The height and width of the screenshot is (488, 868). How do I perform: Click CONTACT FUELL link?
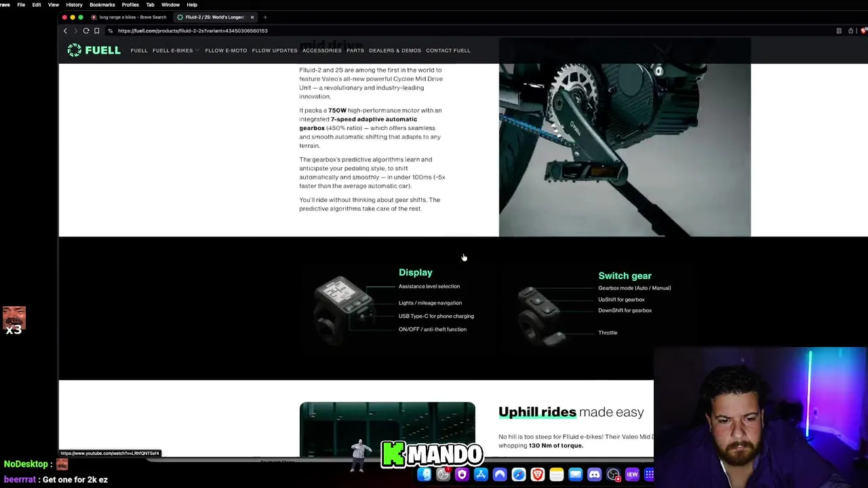tap(448, 50)
